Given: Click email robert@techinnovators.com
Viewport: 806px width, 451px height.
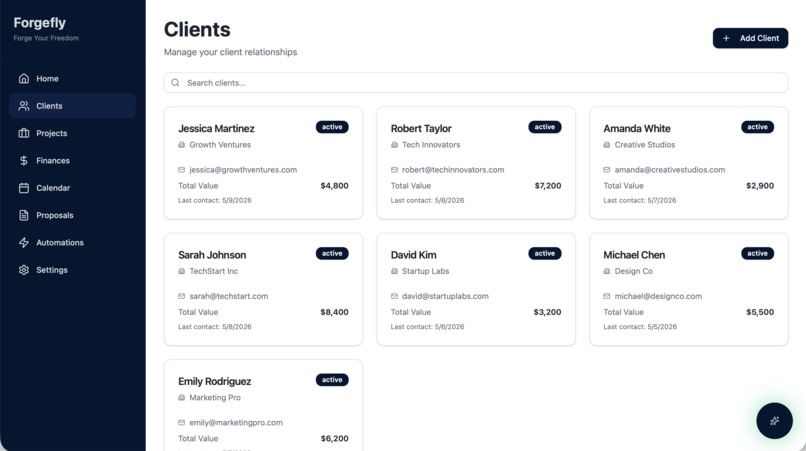Looking at the screenshot, I should (453, 170).
